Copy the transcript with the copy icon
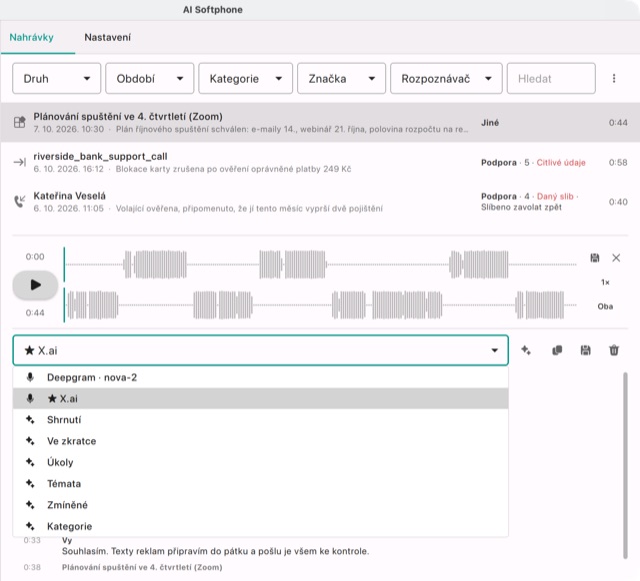 tap(557, 350)
